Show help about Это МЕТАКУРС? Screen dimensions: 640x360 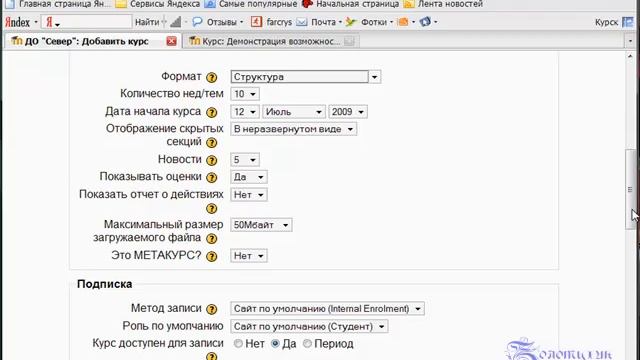pos(211,256)
